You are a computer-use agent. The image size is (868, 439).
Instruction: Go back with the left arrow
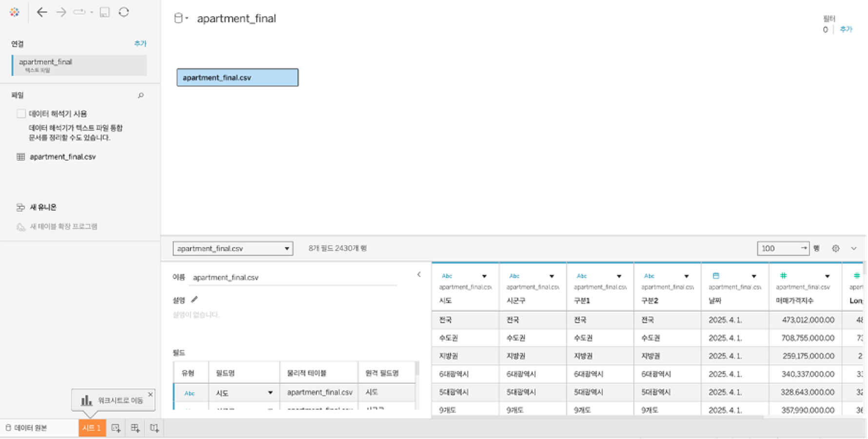[x=42, y=12]
